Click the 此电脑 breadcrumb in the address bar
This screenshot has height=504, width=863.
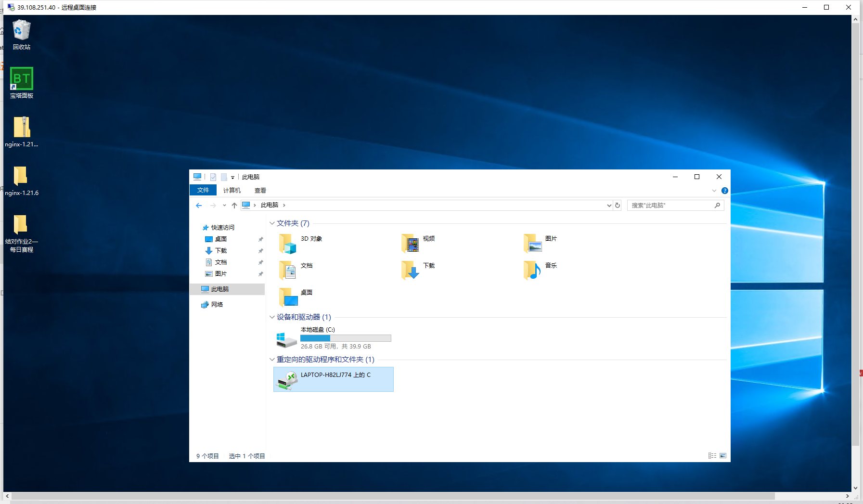click(x=270, y=205)
